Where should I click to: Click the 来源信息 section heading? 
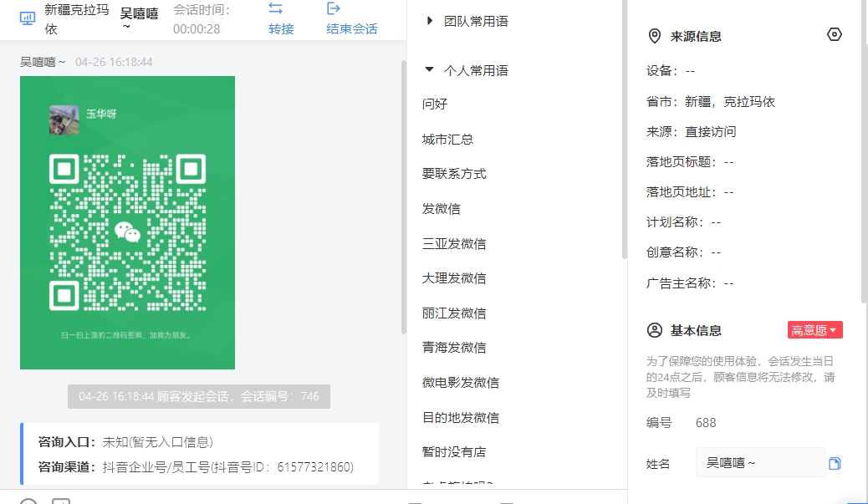(x=696, y=37)
